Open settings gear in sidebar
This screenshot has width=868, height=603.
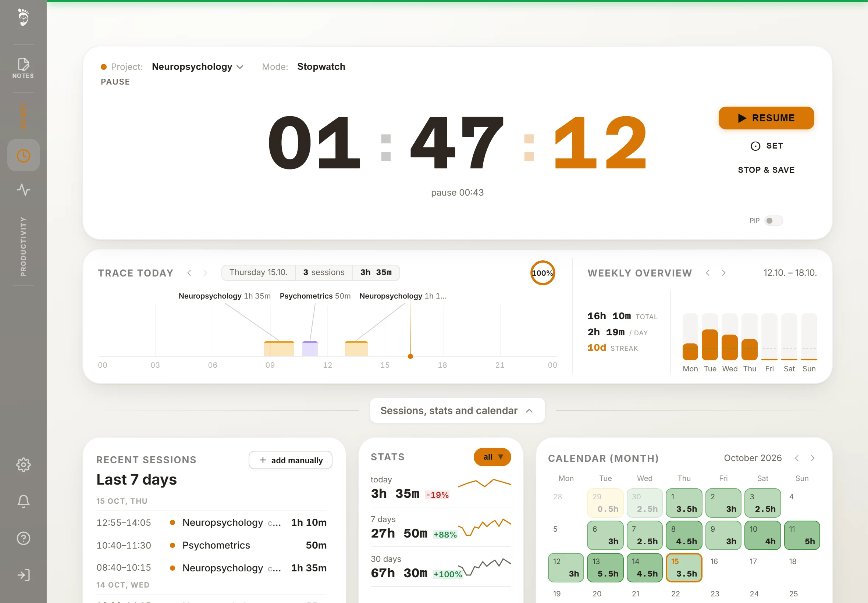(24, 464)
